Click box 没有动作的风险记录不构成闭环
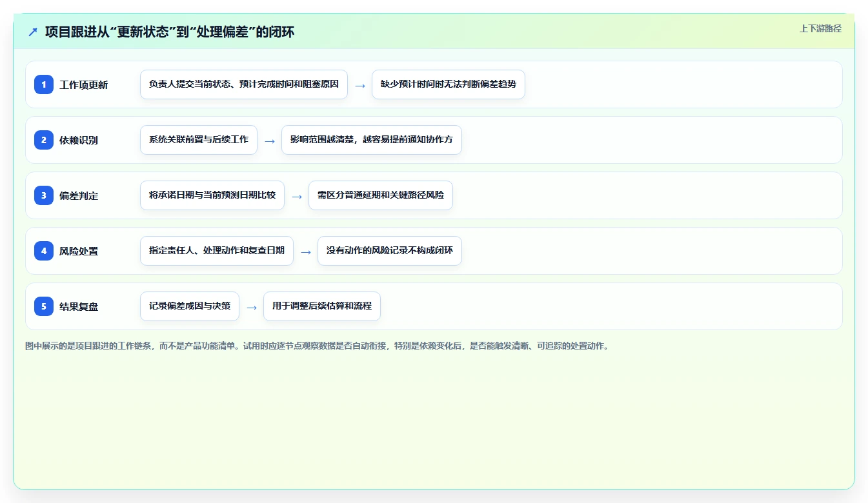Viewport: 868px width, 503px height. click(390, 251)
